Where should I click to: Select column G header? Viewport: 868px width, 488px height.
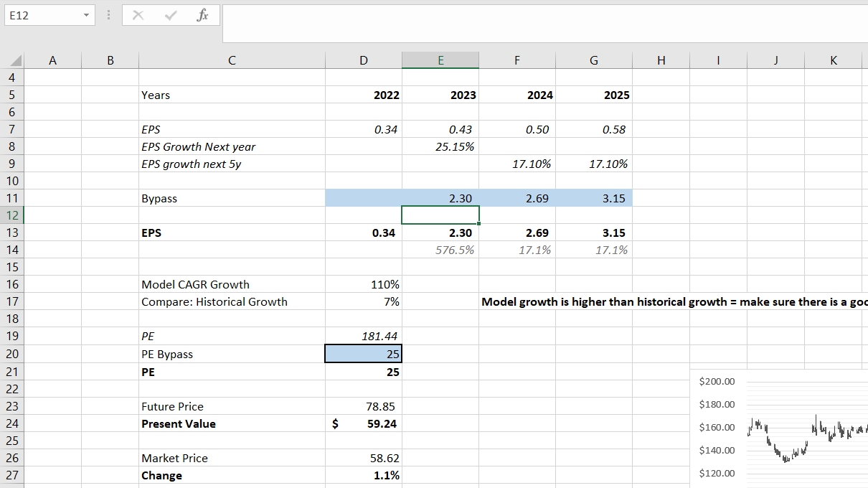(x=593, y=61)
